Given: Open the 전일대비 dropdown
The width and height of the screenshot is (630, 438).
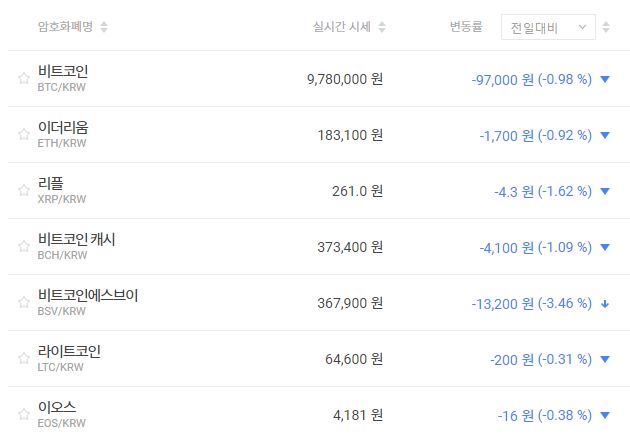Looking at the screenshot, I should pyautogui.click(x=547, y=27).
